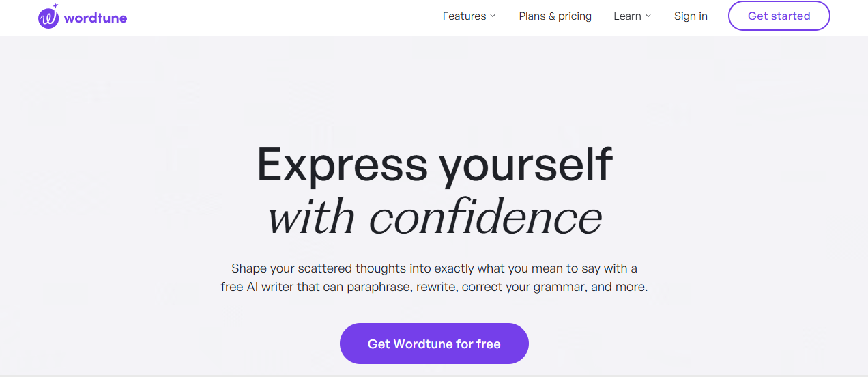The image size is (868, 377).
Task: Expand the chevron next to Features
Action: [493, 16]
